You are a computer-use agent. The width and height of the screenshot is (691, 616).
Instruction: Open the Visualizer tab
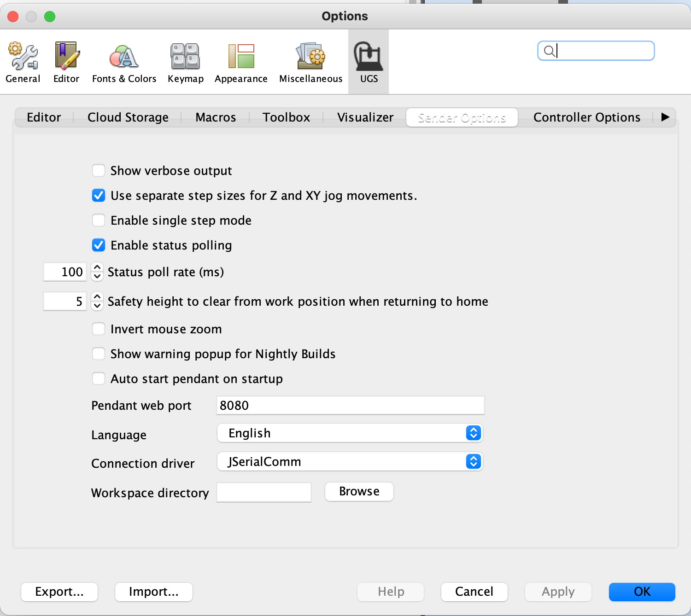click(365, 117)
